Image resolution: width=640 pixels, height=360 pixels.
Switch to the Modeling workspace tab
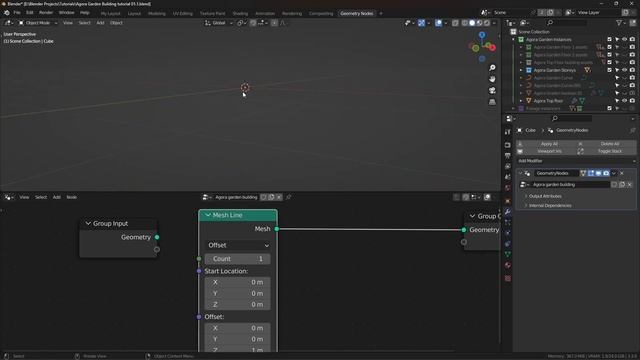point(157,13)
